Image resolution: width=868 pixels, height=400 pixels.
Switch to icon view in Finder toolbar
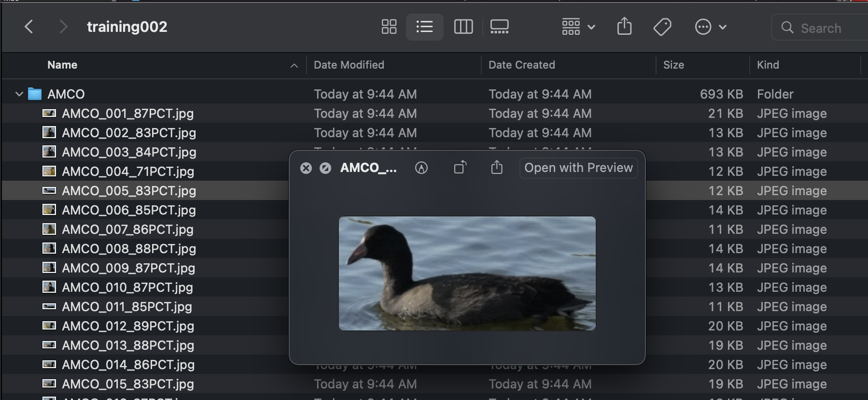click(x=389, y=27)
